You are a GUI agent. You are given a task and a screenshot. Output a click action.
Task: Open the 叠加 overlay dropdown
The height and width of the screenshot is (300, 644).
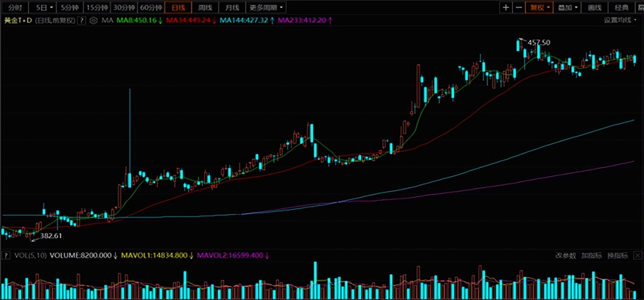[568, 7]
